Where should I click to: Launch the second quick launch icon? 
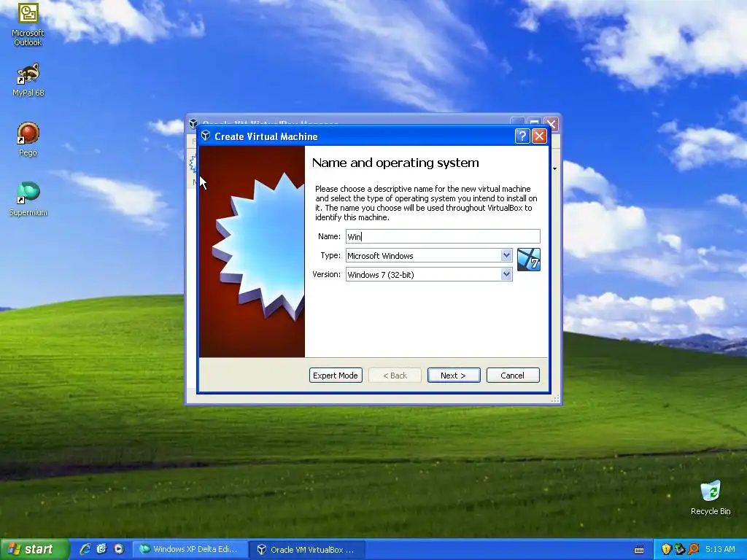[x=102, y=549]
